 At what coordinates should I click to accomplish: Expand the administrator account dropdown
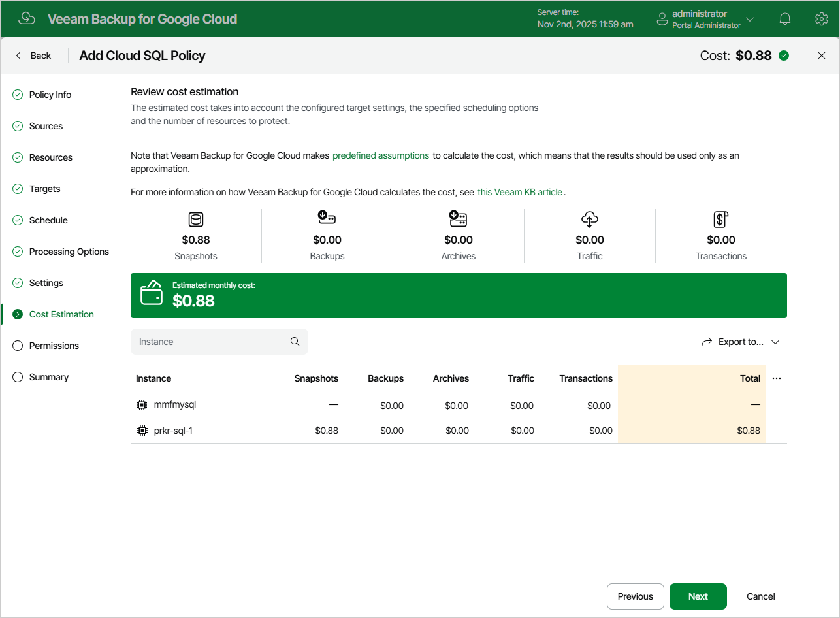[750, 19]
